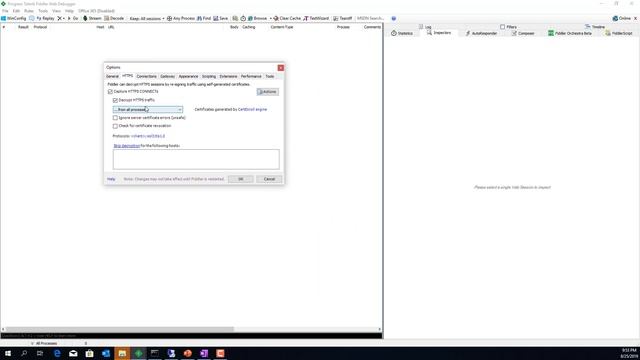Open WinConfig from the toolbar
Viewport: 640px width, 360px height.
click(13, 18)
